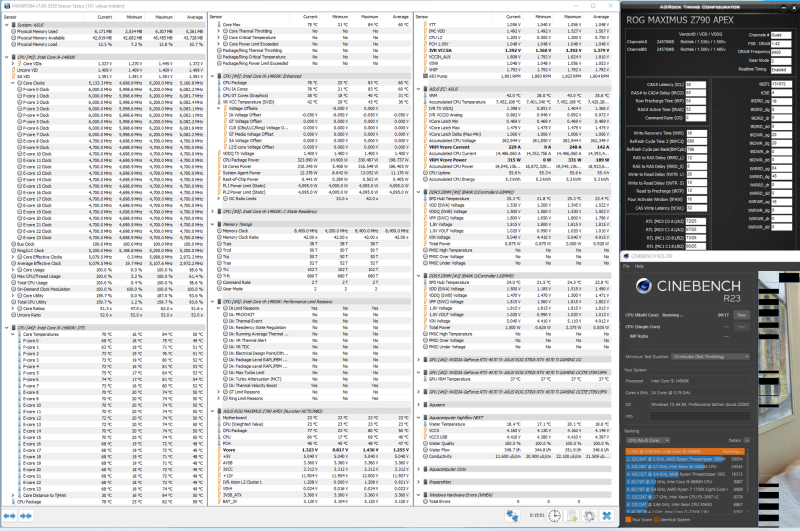Click Processor field showing Intel Core i9-14900K

699,381
